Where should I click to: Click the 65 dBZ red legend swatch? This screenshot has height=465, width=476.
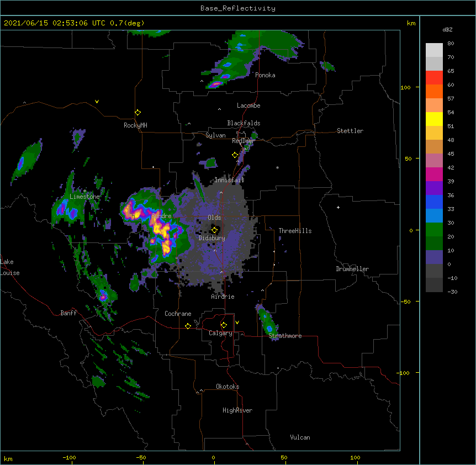434,78
